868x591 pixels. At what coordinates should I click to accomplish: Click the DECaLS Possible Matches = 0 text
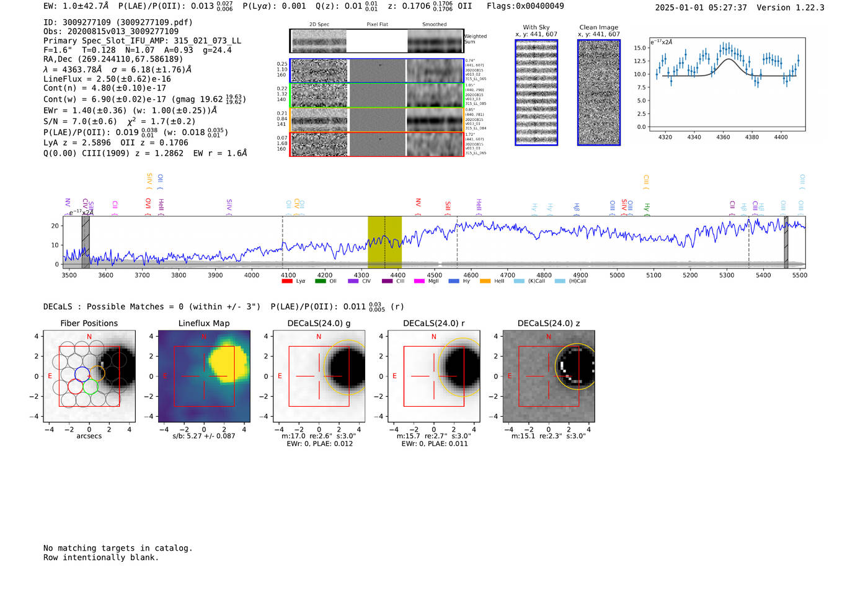tap(152, 307)
